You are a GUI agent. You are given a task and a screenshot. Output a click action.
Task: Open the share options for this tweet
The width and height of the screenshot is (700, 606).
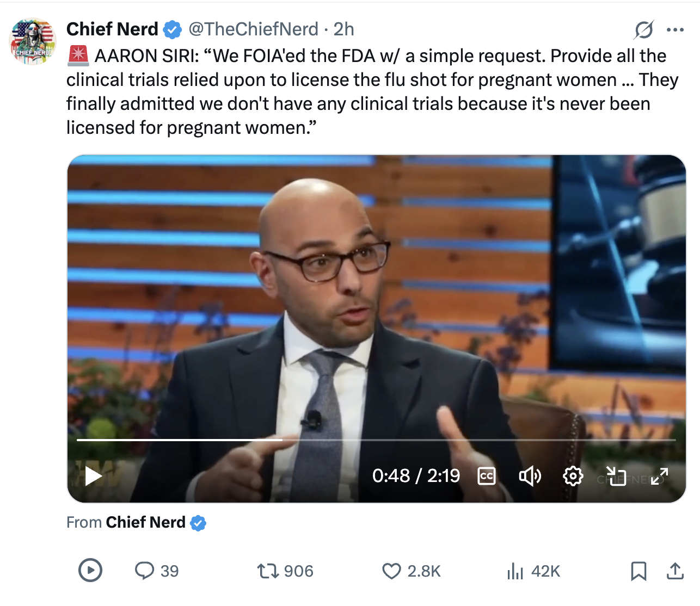click(674, 571)
